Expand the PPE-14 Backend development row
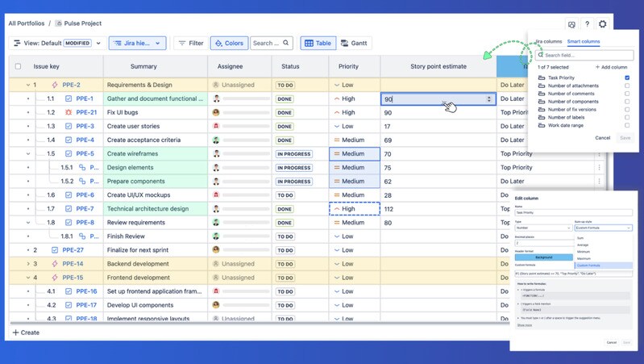644x364 pixels. [x=28, y=264]
